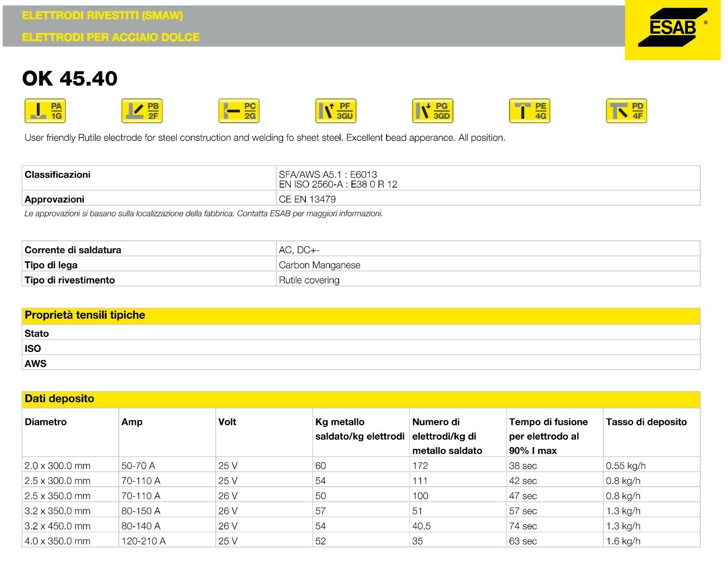728x570 pixels.
Task: Click the 'AC, DC+-' current value
Action: click(299, 250)
